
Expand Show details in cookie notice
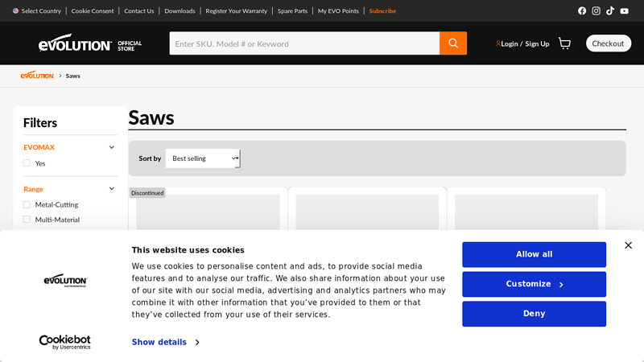click(165, 342)
